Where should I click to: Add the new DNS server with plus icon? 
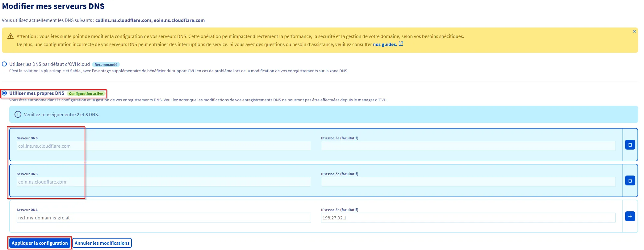point(630,216)
